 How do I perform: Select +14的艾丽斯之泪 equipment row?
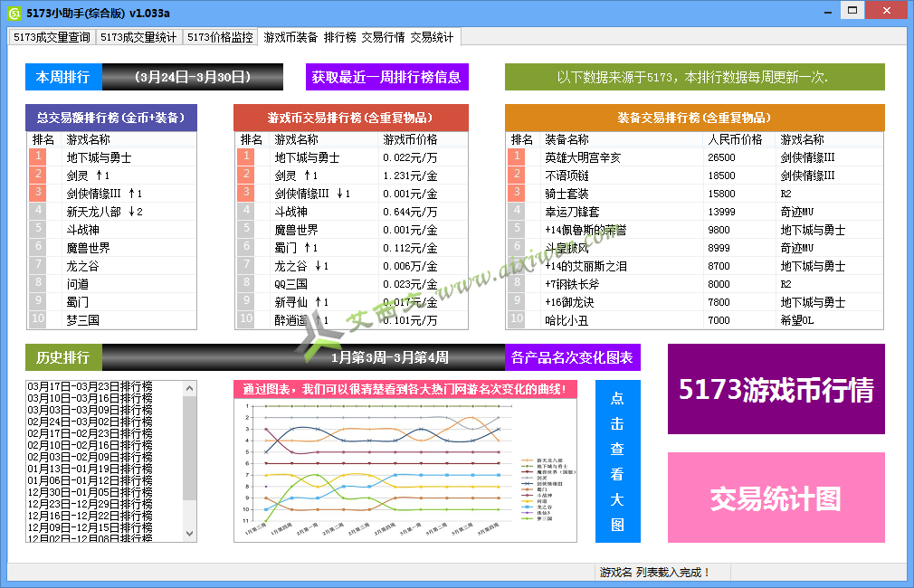694,266
